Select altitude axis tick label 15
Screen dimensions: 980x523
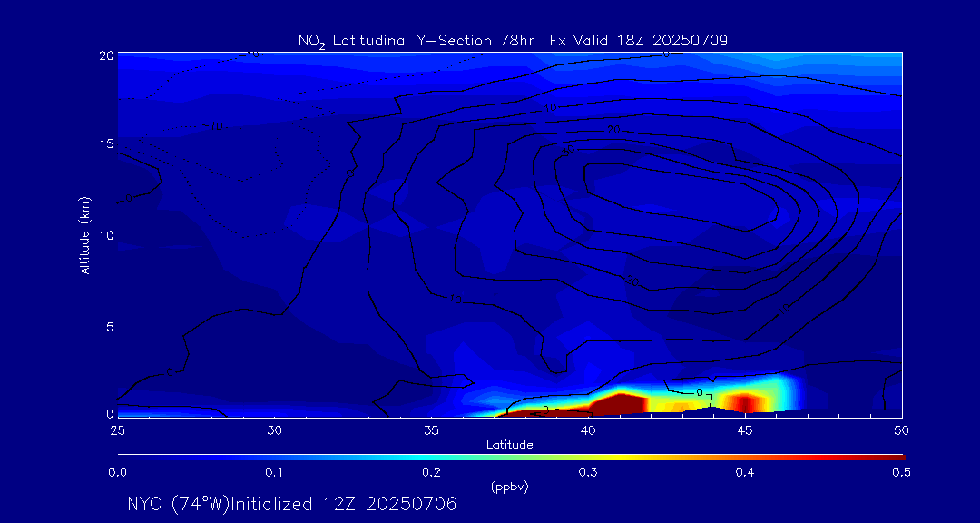[106, 143]
